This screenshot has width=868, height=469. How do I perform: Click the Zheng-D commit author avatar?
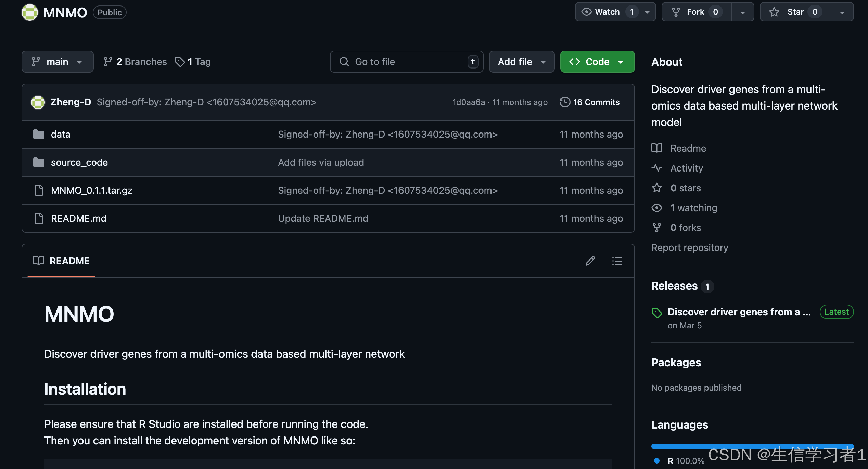click(38, 102)
